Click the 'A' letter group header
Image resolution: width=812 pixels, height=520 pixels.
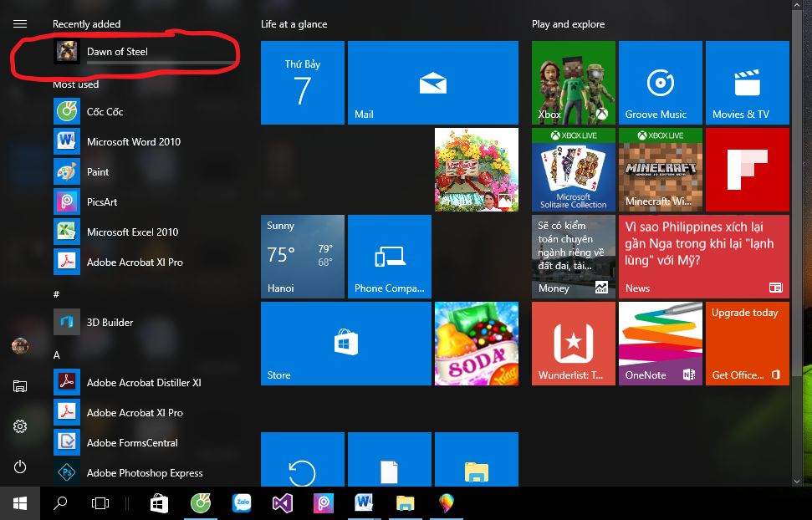(56, 354)
